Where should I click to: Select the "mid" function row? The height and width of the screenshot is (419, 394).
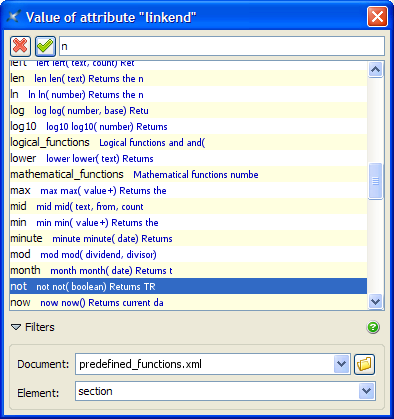(188, 207)
